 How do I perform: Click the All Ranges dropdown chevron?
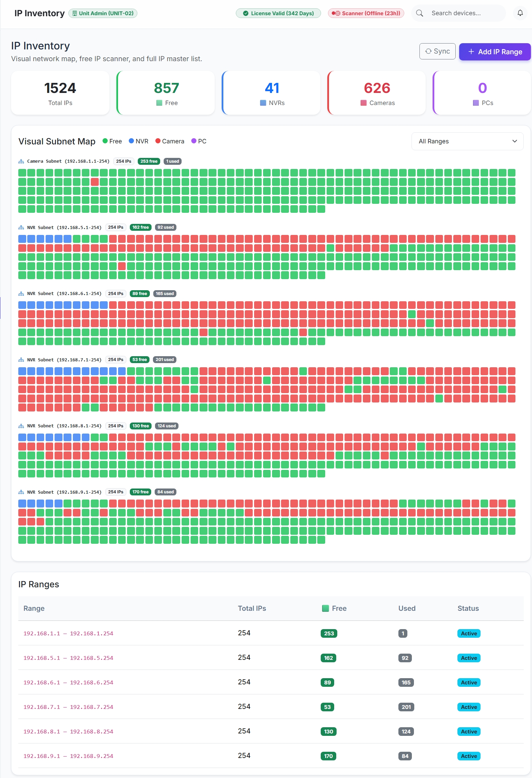[x=514, y=141]
